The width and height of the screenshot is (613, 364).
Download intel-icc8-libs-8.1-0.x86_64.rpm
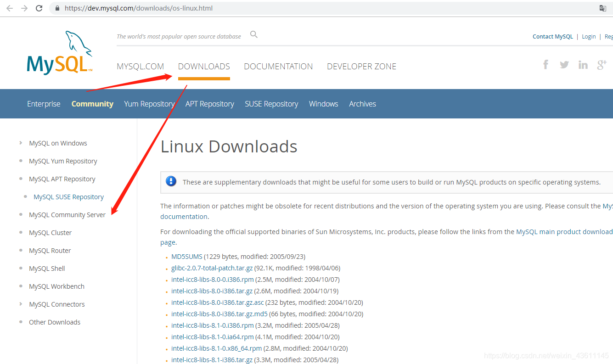click(x=216, y=348)
